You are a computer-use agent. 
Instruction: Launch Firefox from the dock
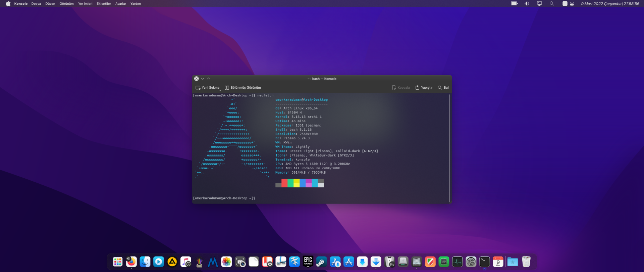(131, 262)
